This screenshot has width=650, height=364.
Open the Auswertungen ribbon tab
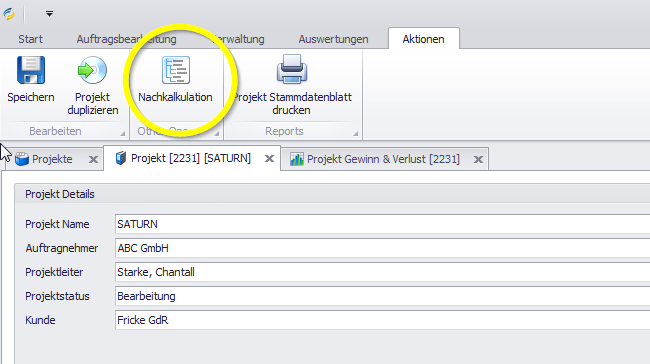click(x=333, y=39)
